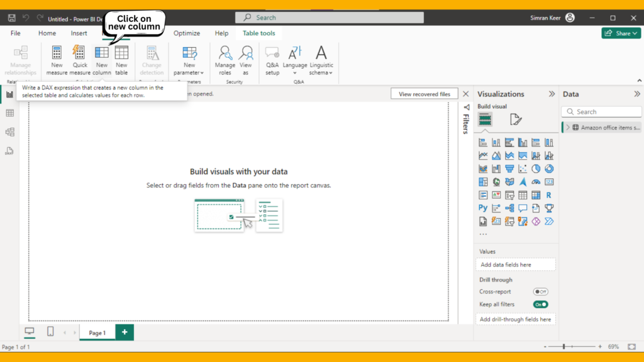644x362 pixels.
Task: Switch to desktop layout icon
Action: (30, 331)
